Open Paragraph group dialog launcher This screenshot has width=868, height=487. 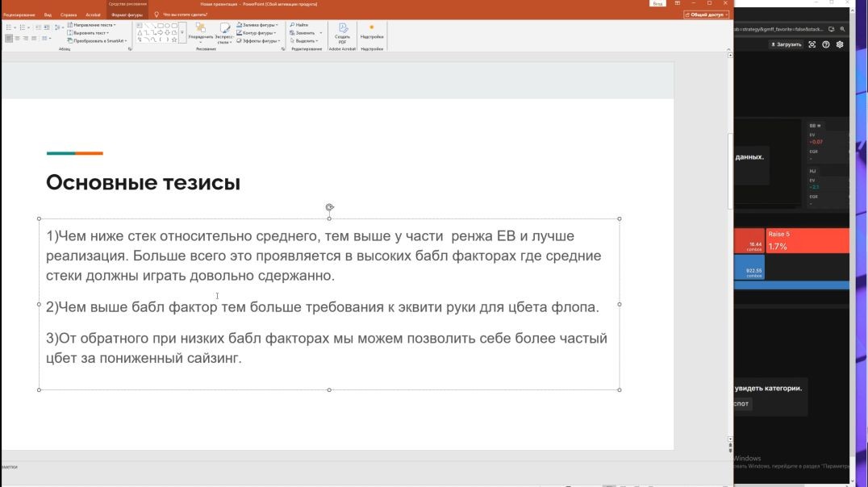[x=130, y=49]
